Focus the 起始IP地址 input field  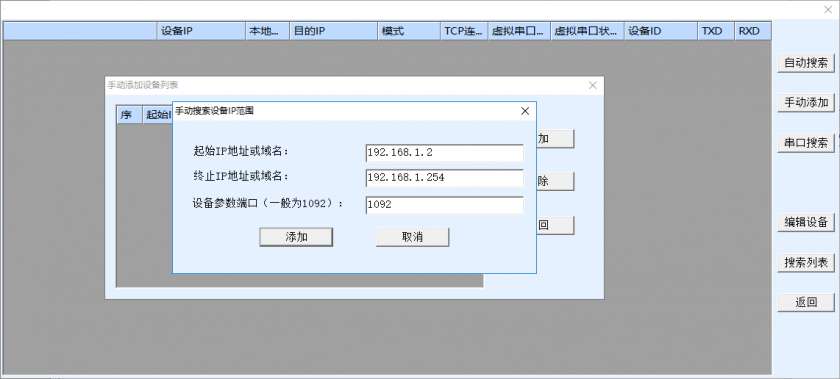click(x=444, y=153)
